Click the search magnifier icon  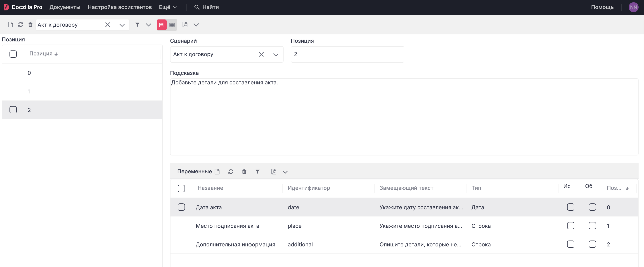[x=197, y=7]
